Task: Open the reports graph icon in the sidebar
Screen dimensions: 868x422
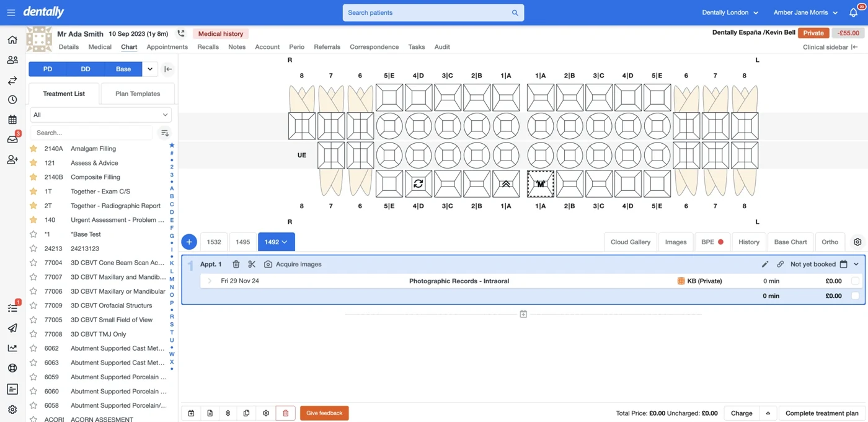Action: 12,348
